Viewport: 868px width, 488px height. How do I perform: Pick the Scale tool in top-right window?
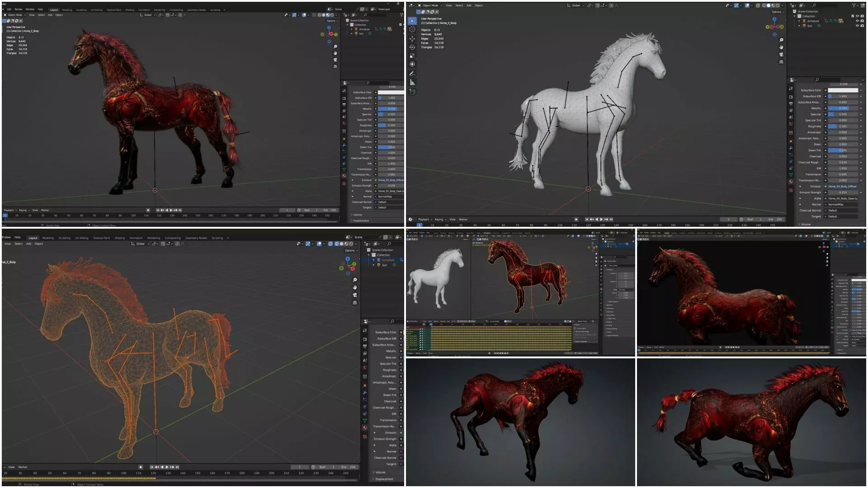[x=412, y=56]
